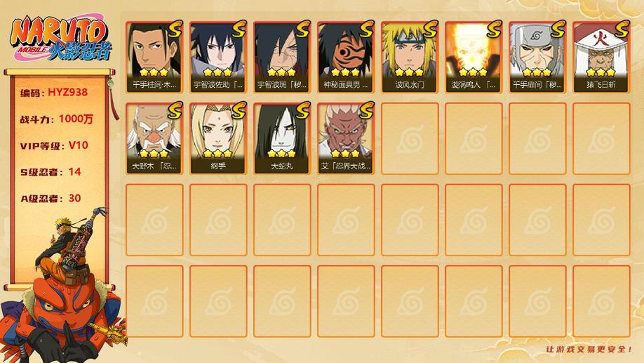Viewport: 644px width, 363px height.
Task: Select the 宇智波佐助 ninja card
Action: pos(218,57)
